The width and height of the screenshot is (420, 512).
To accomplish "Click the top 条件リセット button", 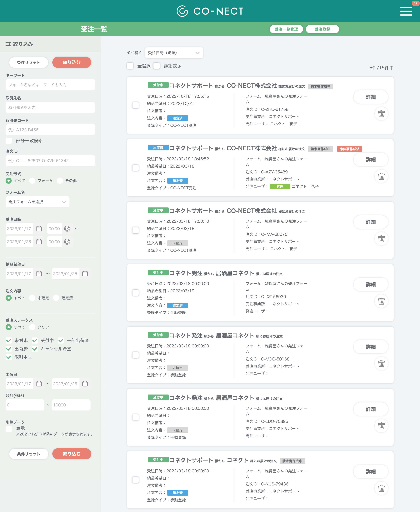I will pos(29,62).
